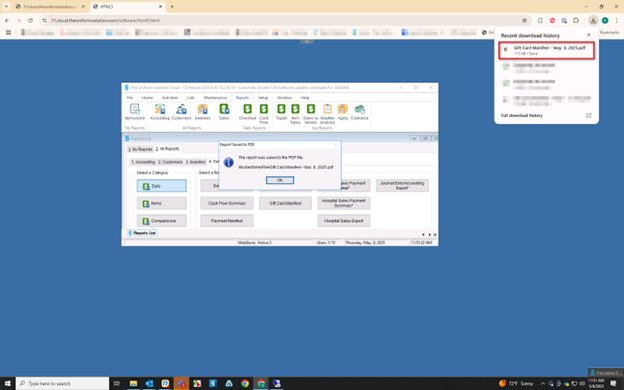This screenshot has width=624, height=390.
Task: Open the Gift Card Manifest PDF download
Action: pos(546,51)
